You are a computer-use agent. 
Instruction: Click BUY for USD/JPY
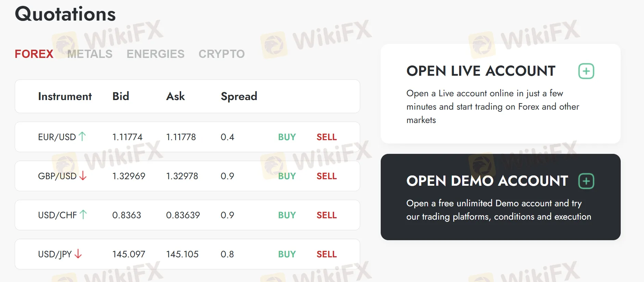[287, 254]
